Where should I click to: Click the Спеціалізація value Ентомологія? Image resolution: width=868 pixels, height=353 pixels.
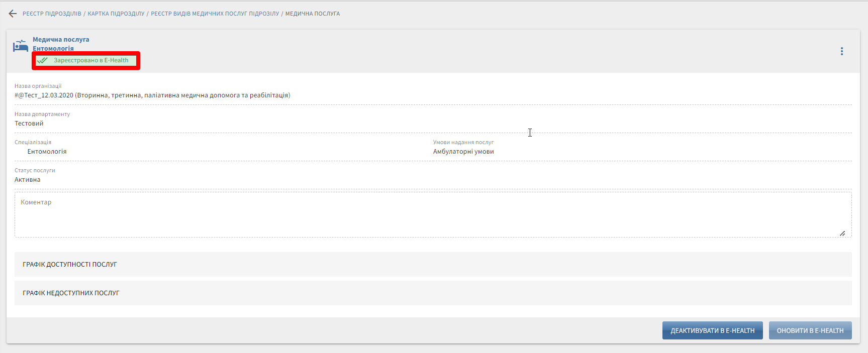click(x=47, y=152)
